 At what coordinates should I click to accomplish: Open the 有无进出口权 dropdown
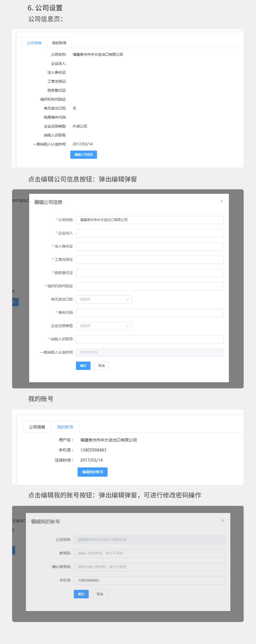pos(104,299)
